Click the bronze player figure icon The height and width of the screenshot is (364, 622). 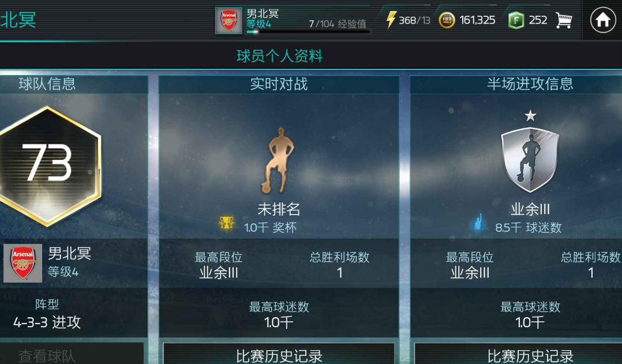[x=279, y=160]
